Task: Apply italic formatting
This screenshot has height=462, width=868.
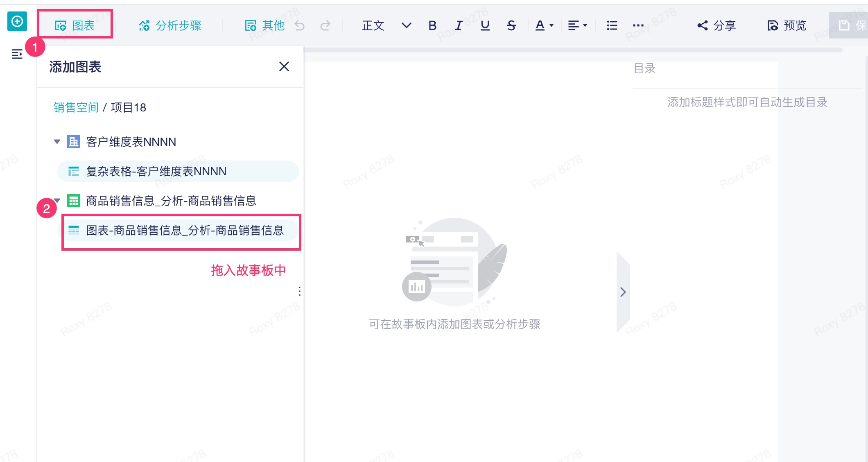Action: [459, 26]
